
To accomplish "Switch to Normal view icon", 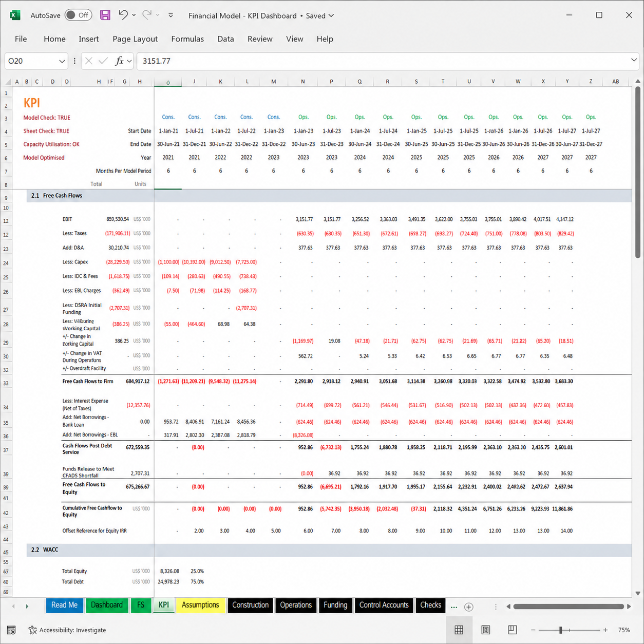I will point(459,630).
